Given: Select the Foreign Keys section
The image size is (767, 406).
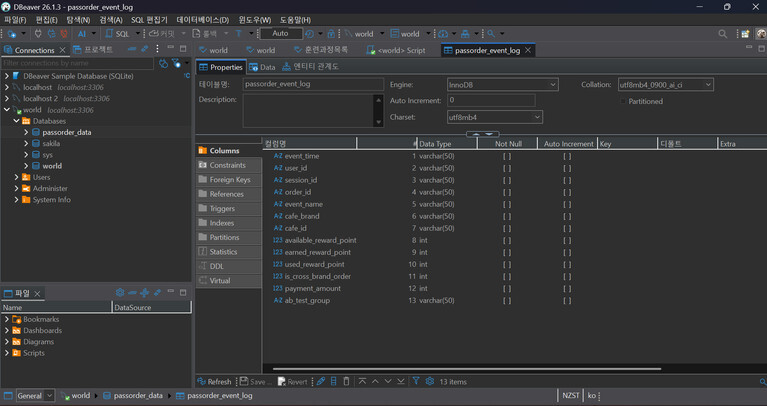Looking at the screenshot, I should (228, 180).
